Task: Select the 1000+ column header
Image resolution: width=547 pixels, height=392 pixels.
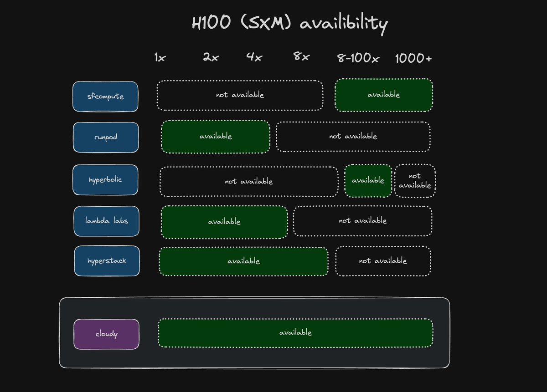Action: coord(413,58)
